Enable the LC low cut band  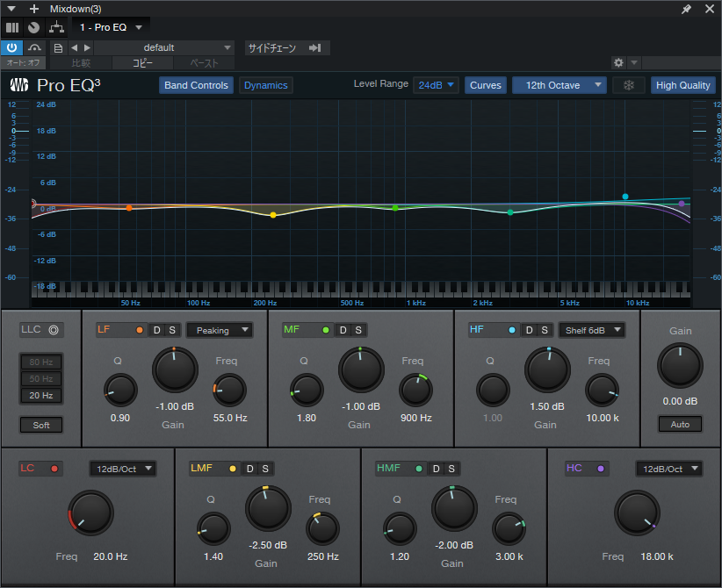click(54, 469)
